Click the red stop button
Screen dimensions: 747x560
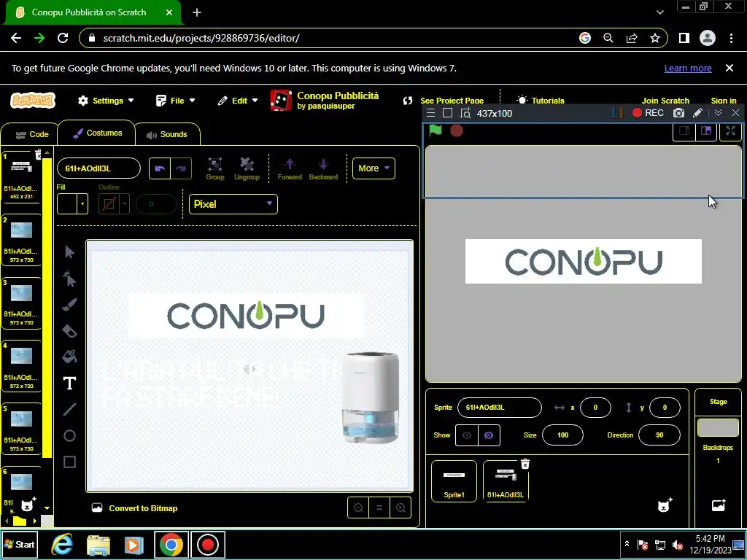457,131
